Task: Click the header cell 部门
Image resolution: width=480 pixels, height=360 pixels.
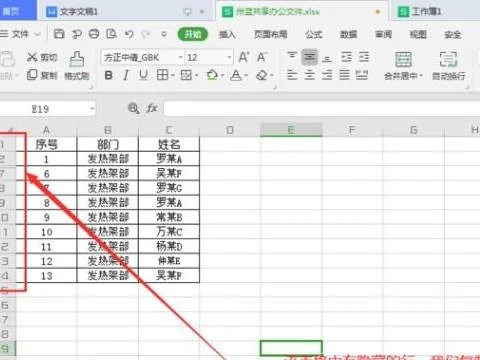Action: tap(108, 144)
